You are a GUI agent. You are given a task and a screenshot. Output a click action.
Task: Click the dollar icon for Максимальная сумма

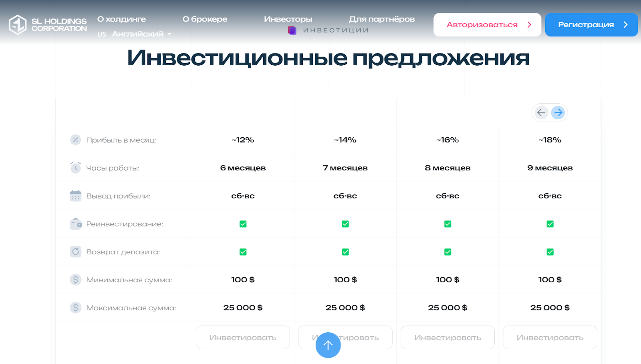coord(75,308)
